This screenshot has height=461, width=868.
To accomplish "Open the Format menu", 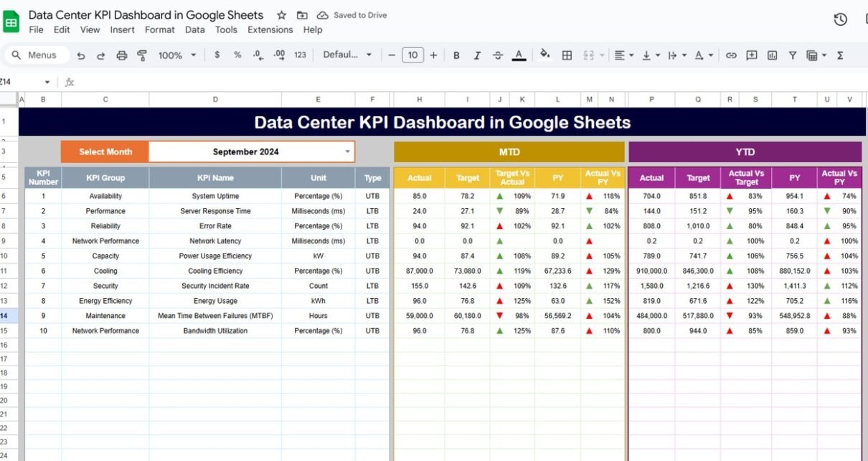I will [x=159, y=30].
